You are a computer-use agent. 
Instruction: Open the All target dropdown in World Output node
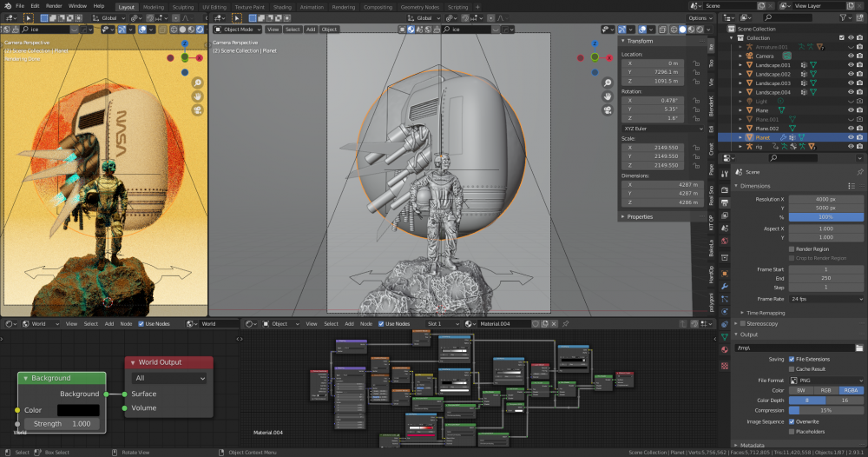tap(169, 378)
